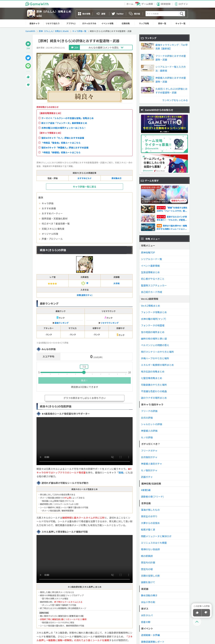The height and width of the screenshot is (644, 215).
Task: Click the thumbs-down icon in the share sidebar
Action: point(28,85)
